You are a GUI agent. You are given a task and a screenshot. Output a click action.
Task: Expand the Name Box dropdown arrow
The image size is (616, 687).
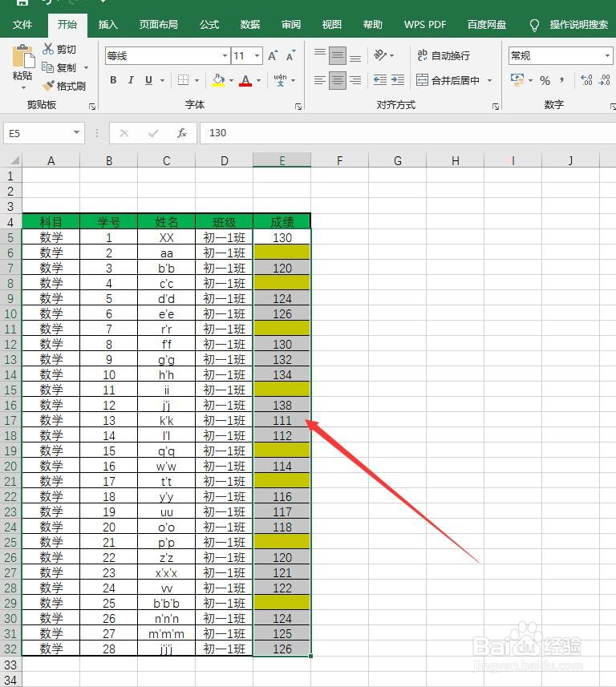(77, 132)
